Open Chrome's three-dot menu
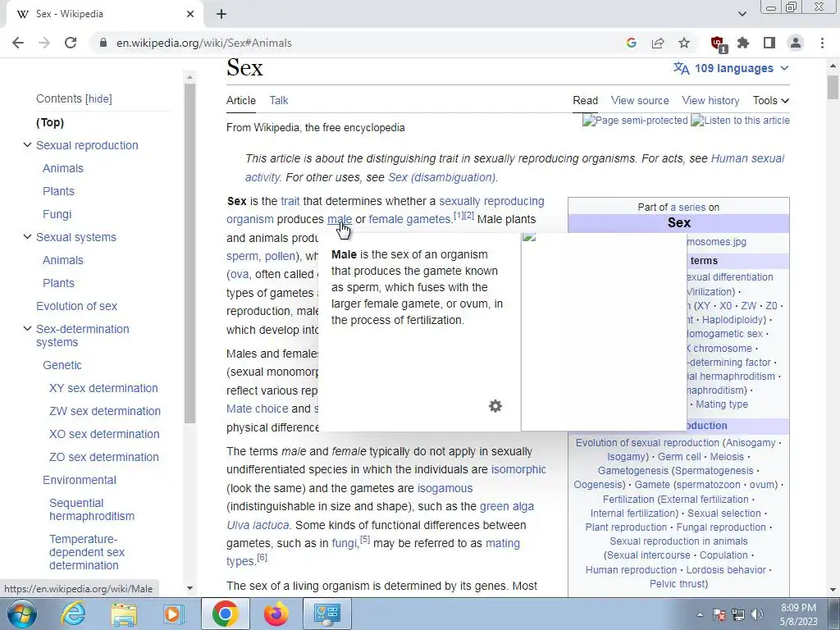The width and height of the screenshot is (840, 630). pos(822,43)
